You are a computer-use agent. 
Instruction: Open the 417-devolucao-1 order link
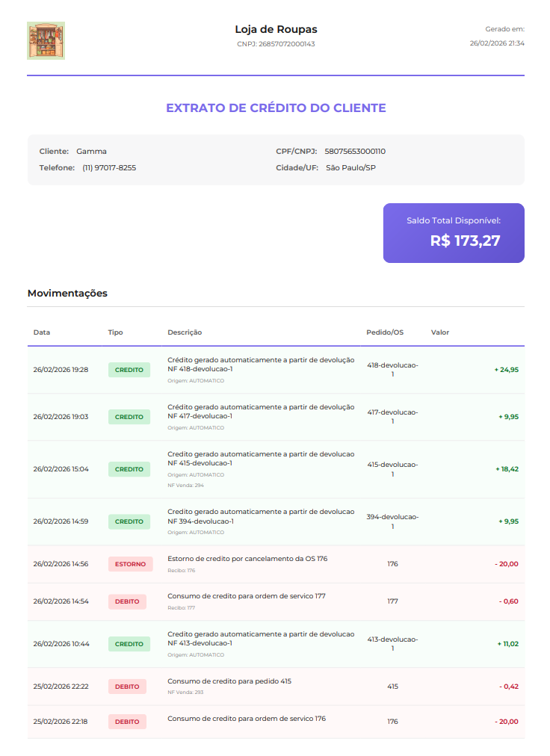coord(392,417)
